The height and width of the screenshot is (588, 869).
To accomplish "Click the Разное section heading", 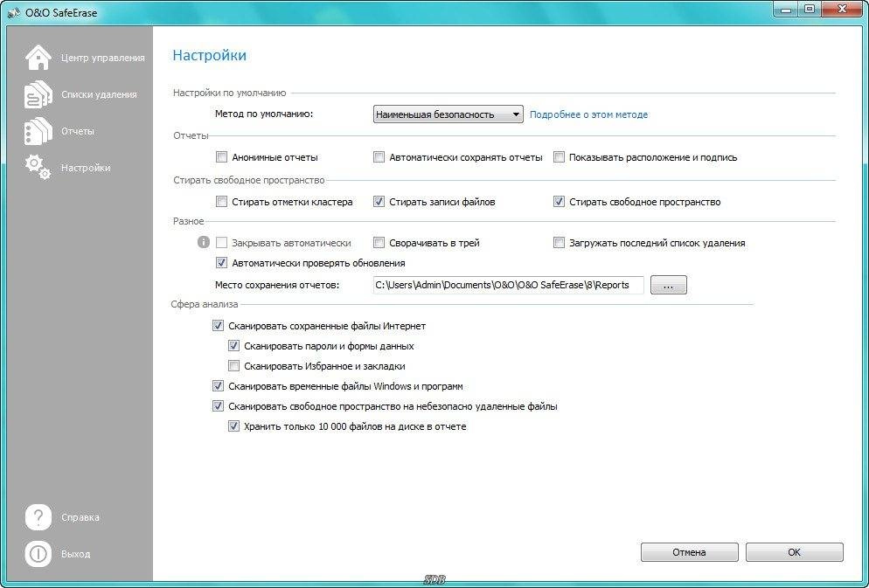I will tap(189, 221).
